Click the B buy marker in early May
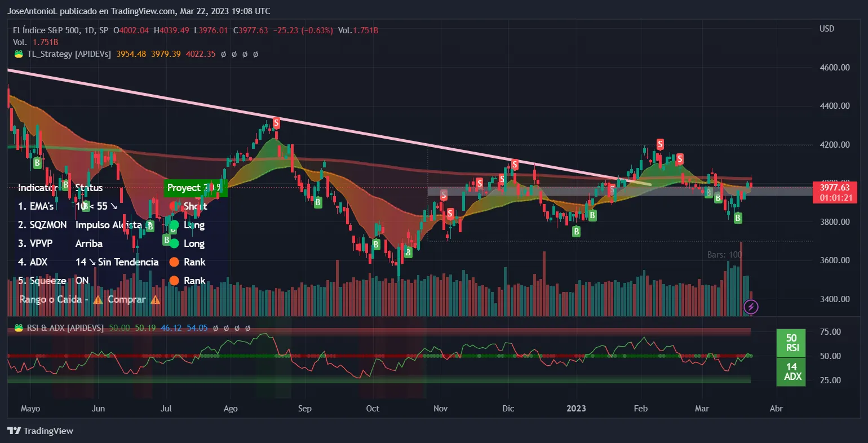The height and width of the screenshot is (443, 868). (x=37, y=163)
